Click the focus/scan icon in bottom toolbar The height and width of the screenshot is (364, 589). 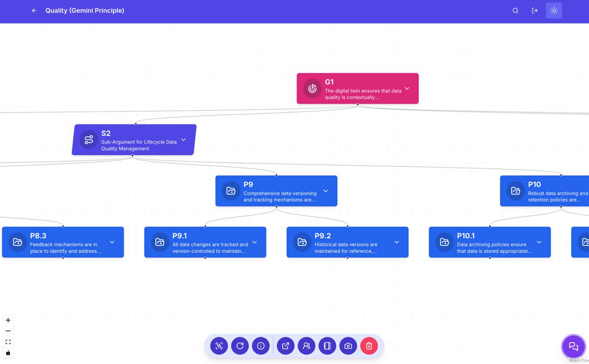pyautogui.click(x=219, y=346)
